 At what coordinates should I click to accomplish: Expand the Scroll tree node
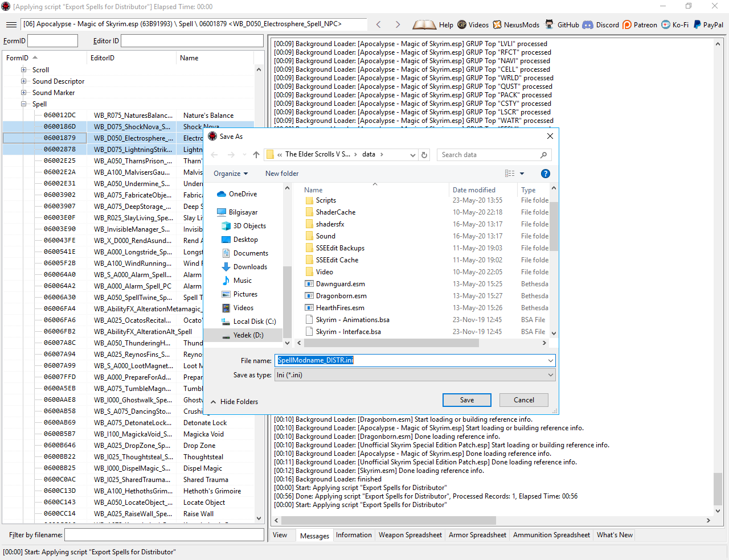click(24, 70)
